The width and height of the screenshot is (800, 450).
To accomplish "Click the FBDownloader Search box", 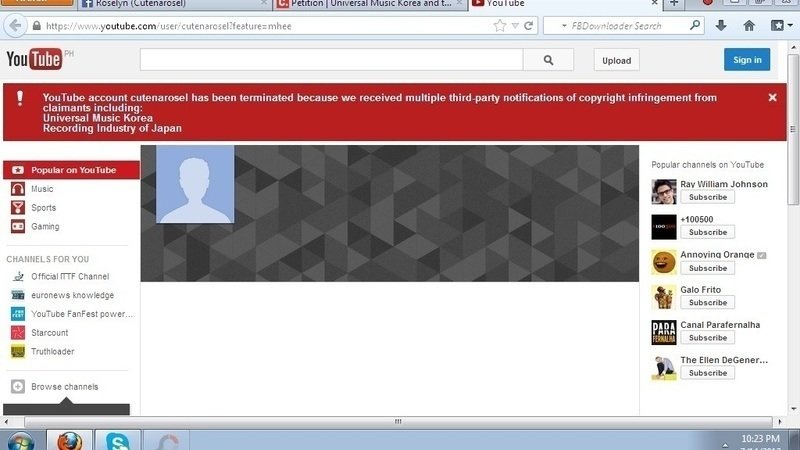I will click(623, 26).
